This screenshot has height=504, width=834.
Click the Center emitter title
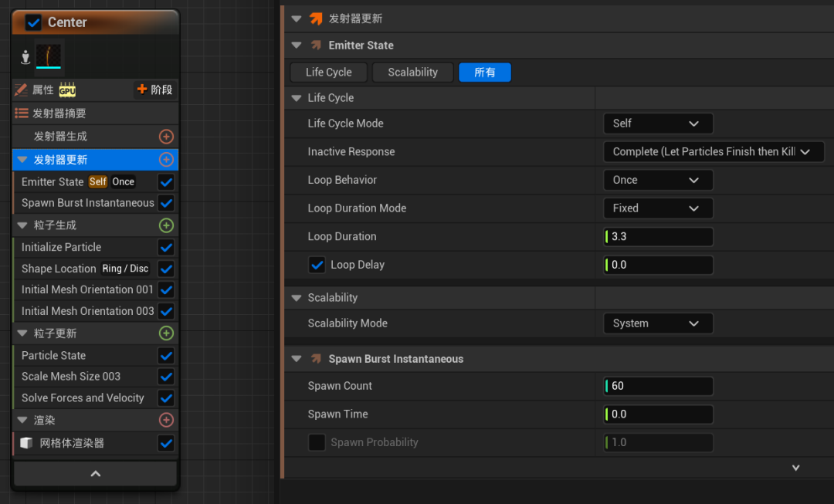click(x=67, y=22)
